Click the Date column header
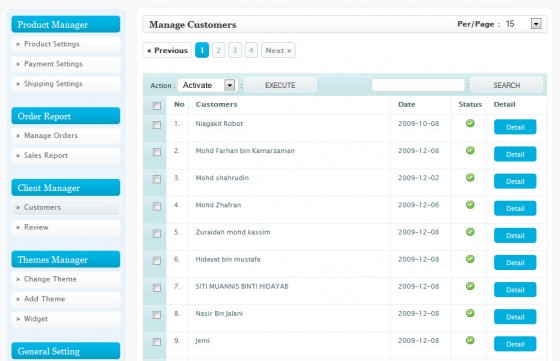 coord(407,104)
